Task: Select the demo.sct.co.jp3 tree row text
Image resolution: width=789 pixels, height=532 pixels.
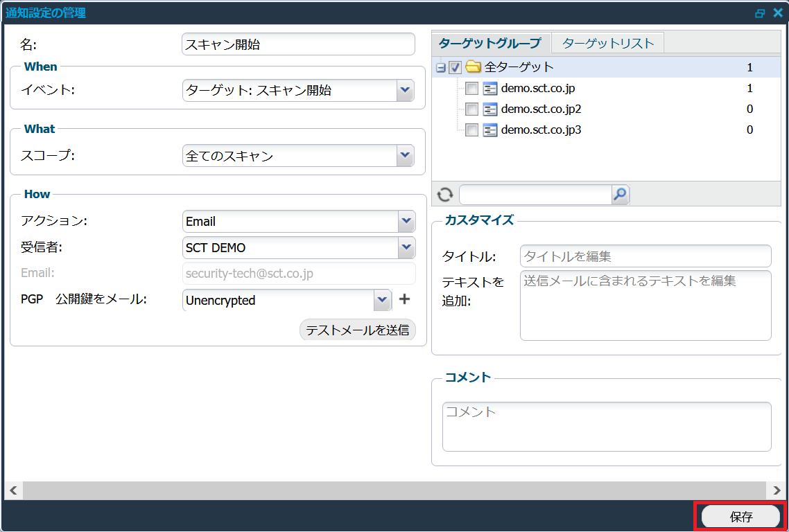Action: pyautogui.click(x=541, y=130)
